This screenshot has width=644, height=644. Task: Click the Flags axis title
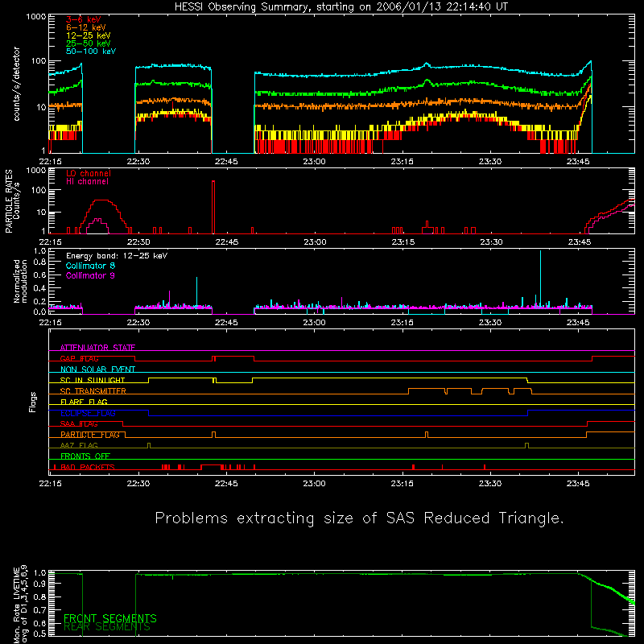[x=33, y=402]
